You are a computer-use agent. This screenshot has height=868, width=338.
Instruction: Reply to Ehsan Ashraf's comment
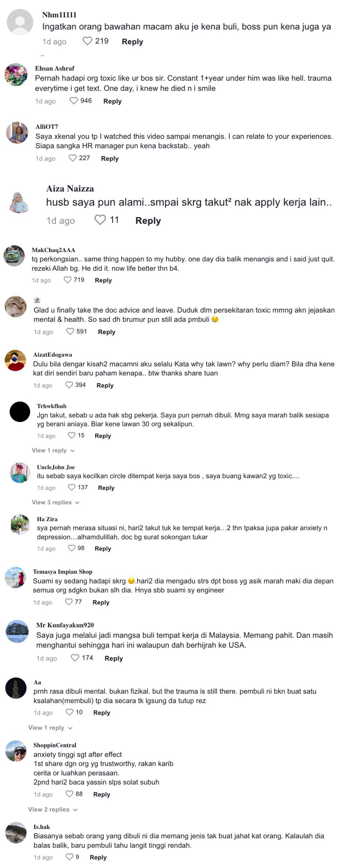click(x=113, y=101)
